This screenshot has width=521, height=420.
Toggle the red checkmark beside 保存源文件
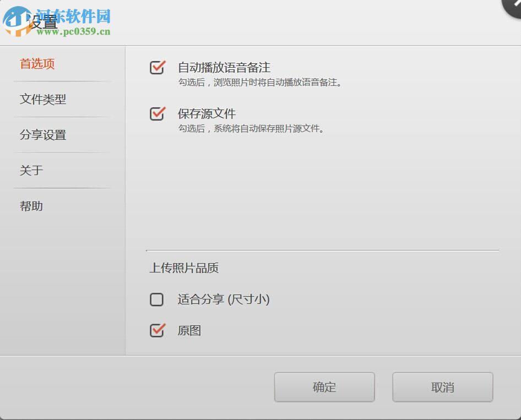coord(158,114)
